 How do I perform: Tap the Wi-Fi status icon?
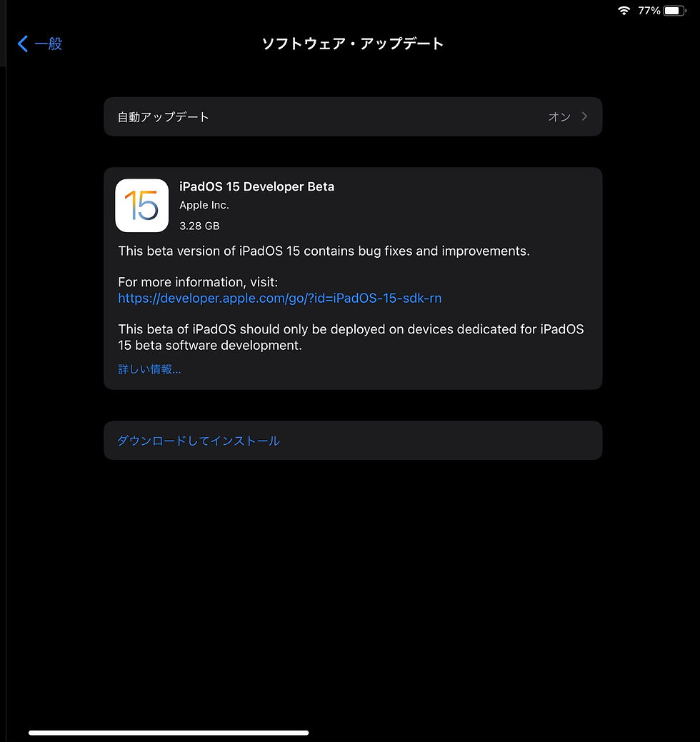(x=624, y=11)
